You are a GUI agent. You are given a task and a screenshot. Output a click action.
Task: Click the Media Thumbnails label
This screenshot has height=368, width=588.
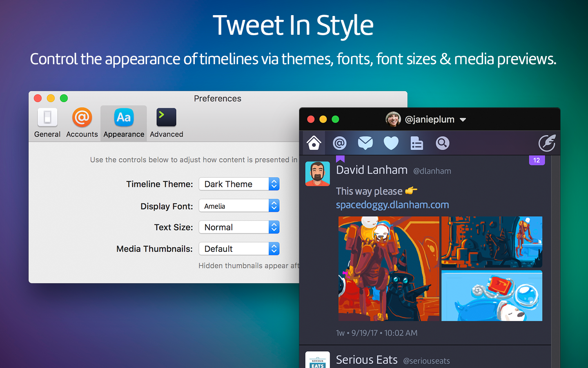(154, 249)
